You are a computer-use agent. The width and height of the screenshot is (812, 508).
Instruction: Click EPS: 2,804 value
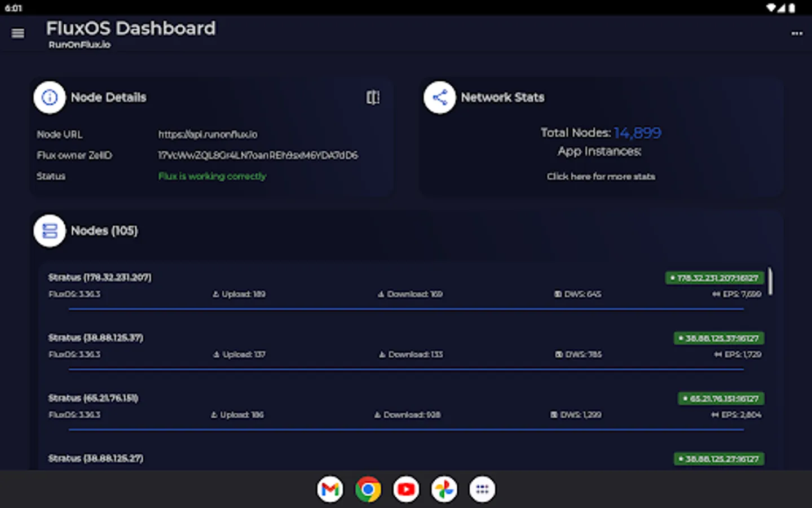tap(736, 415)
